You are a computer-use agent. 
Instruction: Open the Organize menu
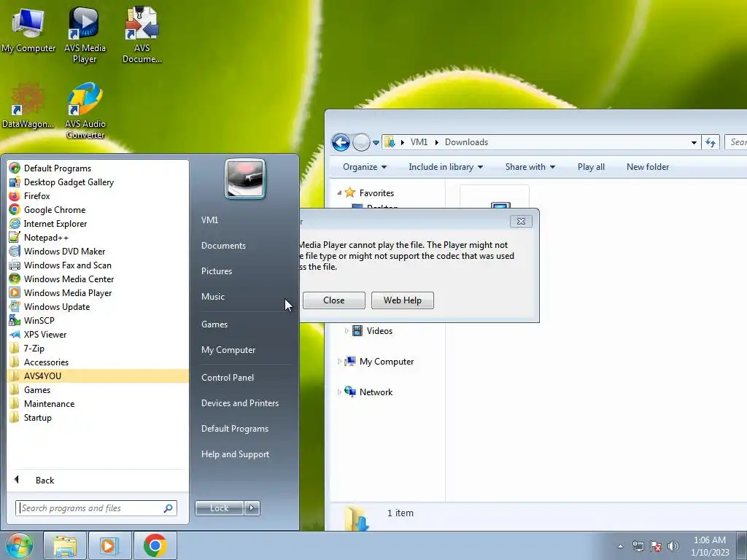tap(365, 167)
